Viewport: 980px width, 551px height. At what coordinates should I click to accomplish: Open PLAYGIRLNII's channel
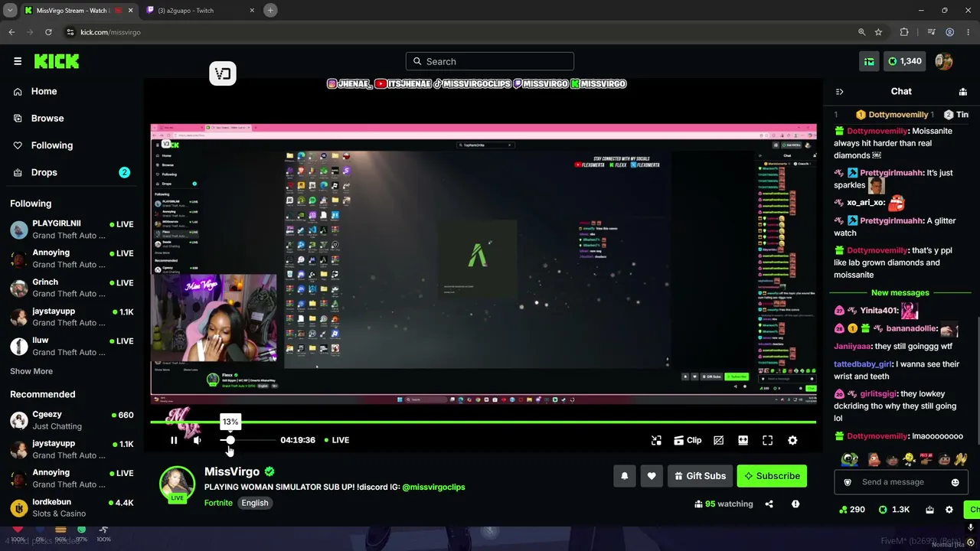point(71,230)
